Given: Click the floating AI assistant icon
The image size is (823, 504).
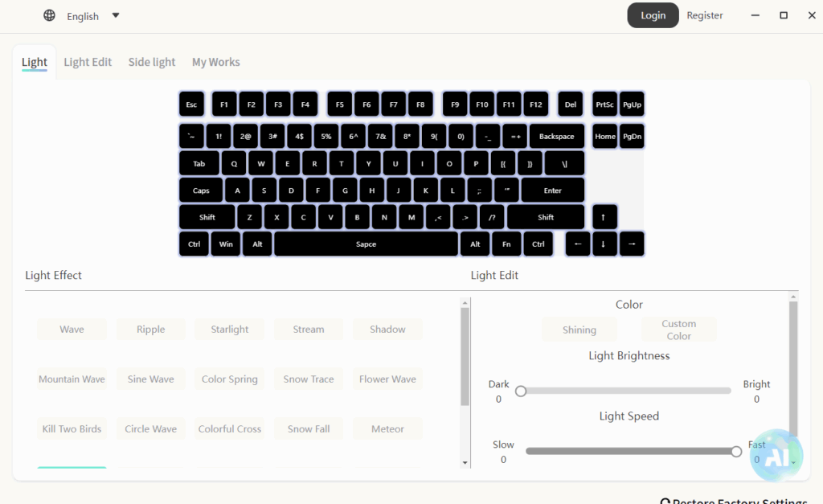Looking at the screenshot, I should point(776,455).
